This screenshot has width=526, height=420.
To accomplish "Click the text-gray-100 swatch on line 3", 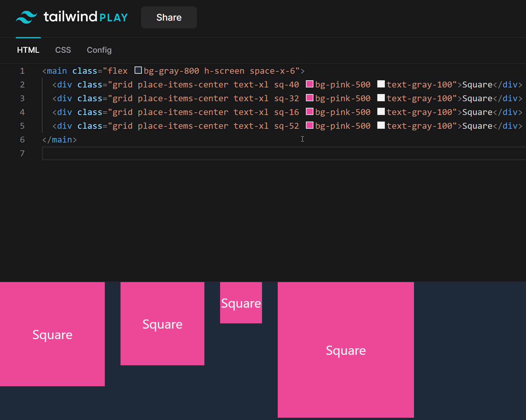I will pyautogui.click(x=381, y=98).
